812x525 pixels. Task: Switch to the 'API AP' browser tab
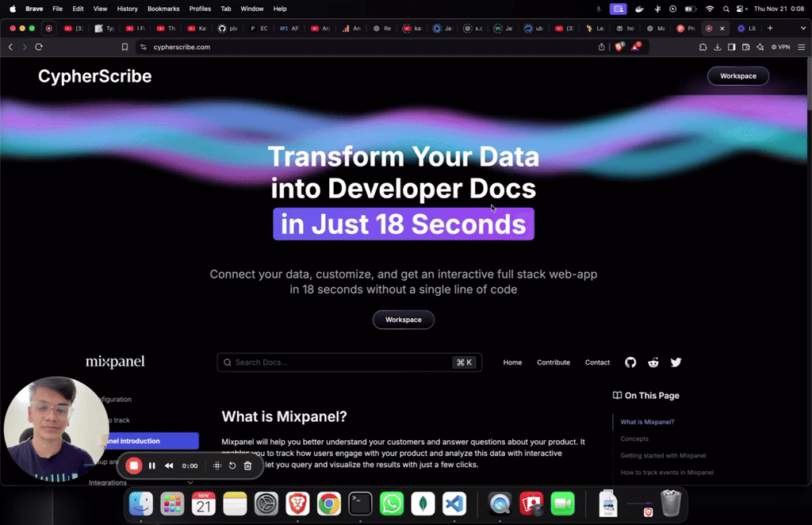pos(290,29)
